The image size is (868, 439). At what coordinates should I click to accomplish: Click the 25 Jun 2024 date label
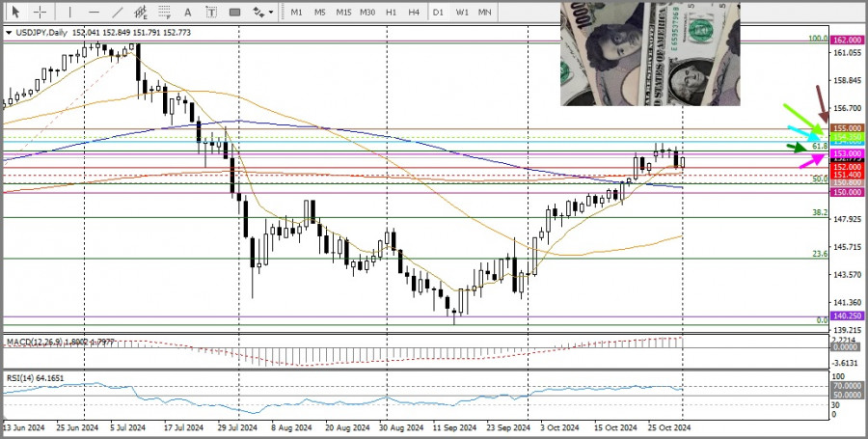[77, 428]
